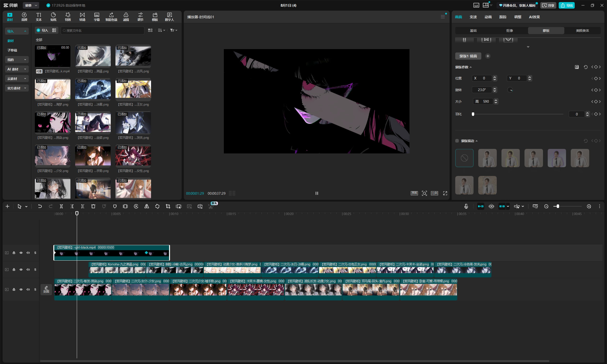Lock the Konoha clip track

(14, 270)
